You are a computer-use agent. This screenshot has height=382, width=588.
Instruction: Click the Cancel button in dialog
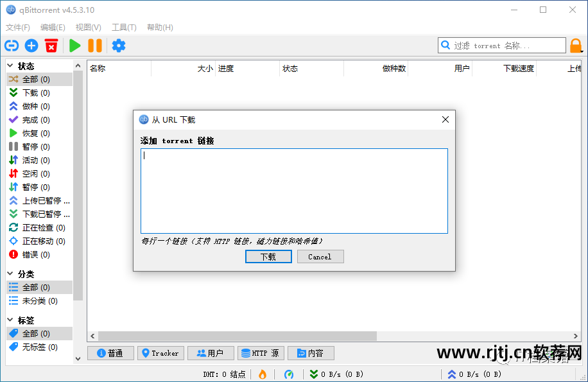pos(320,257)
